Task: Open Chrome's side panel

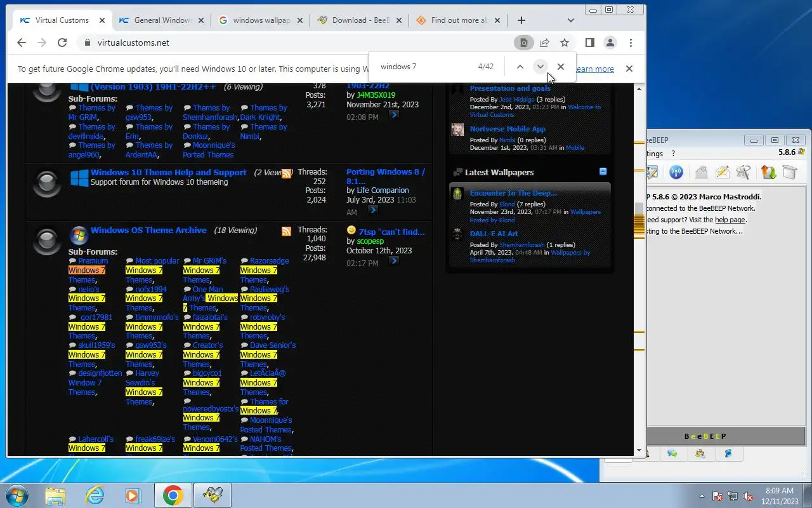Action: pos(589,43)
